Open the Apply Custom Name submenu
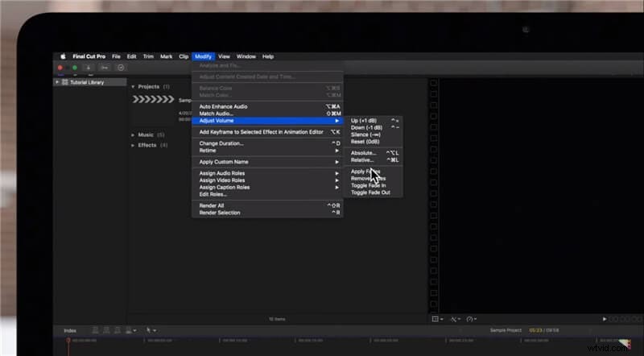Viewport: 644px width, 356px height. [x=267, y=162]
